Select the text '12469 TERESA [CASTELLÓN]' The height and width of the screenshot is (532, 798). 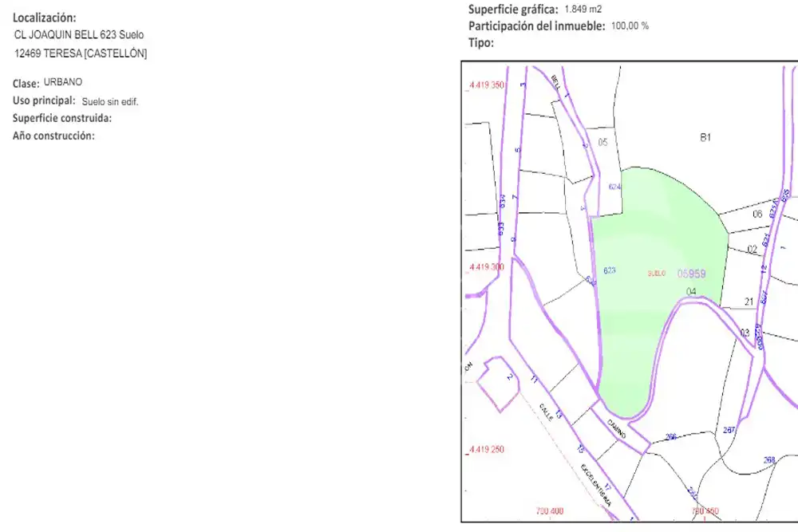coord(81,53)
